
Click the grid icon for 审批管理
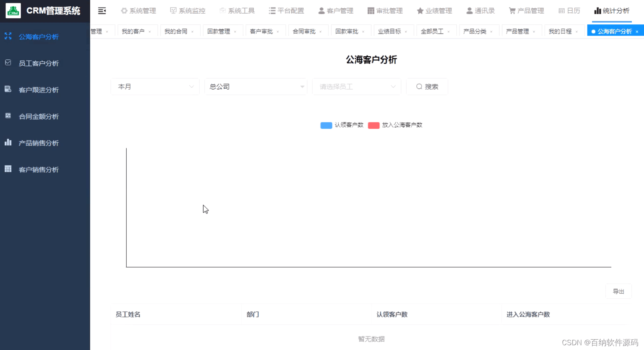point(371,11)
